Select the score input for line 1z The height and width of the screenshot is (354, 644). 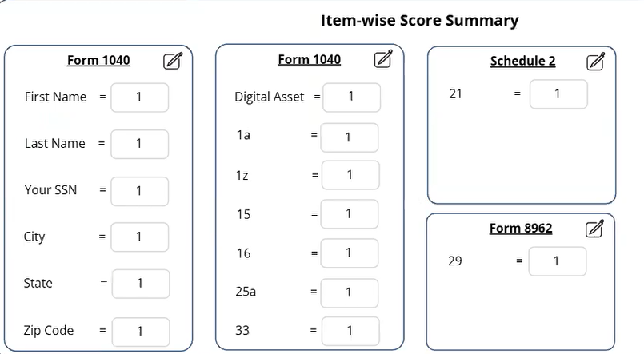[x=350, y=175]
